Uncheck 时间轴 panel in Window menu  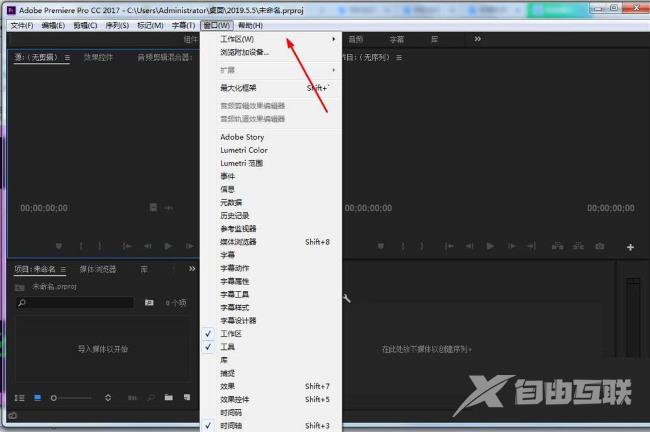pyautogui.click(x=271, y=426)
